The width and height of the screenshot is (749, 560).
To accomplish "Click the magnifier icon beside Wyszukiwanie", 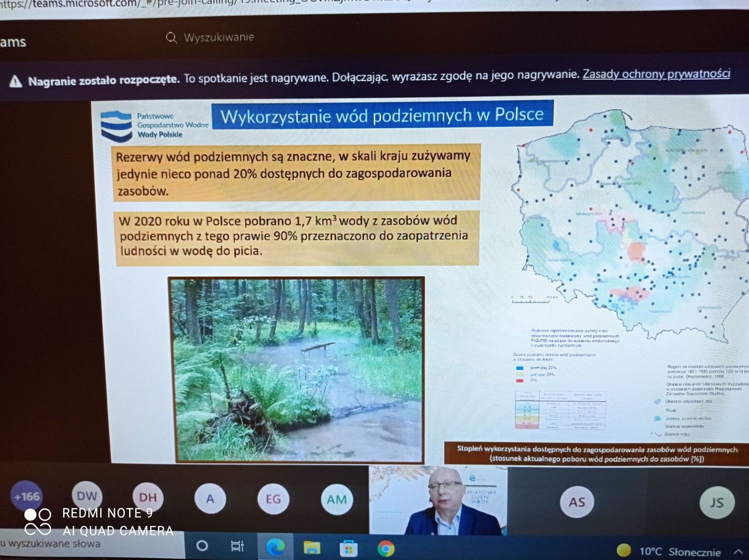I will pyautogui.click(x=171, y=37).
